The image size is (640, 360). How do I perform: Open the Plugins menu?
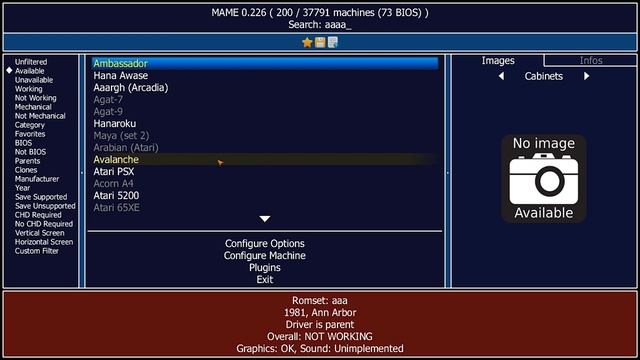pyautogui.click(x=265, y=268)
